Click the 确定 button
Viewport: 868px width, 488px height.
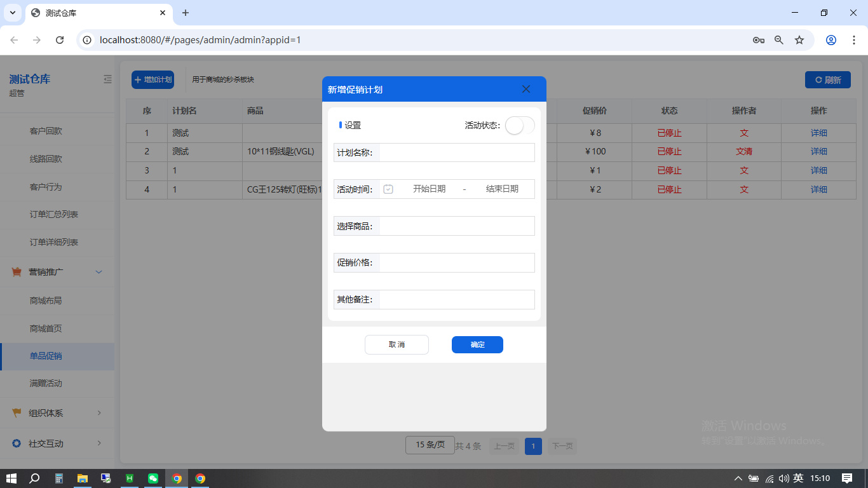477,344
